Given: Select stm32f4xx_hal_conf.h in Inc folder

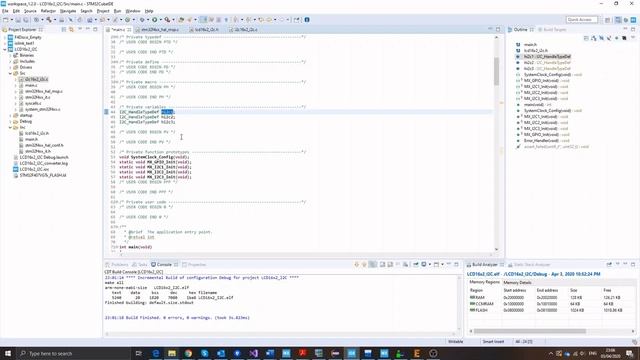Looking at the screenshot, I should pyautogui.click(x=44, y=145).
